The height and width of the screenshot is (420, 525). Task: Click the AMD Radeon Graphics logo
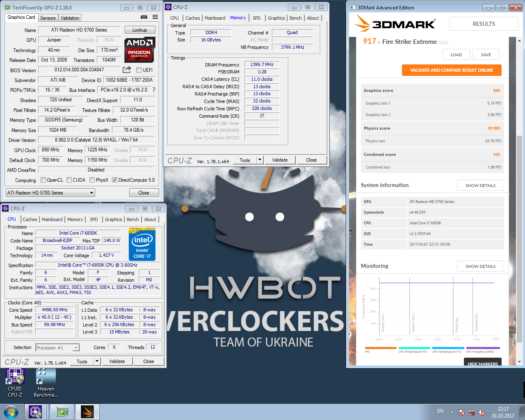(139, 50)
